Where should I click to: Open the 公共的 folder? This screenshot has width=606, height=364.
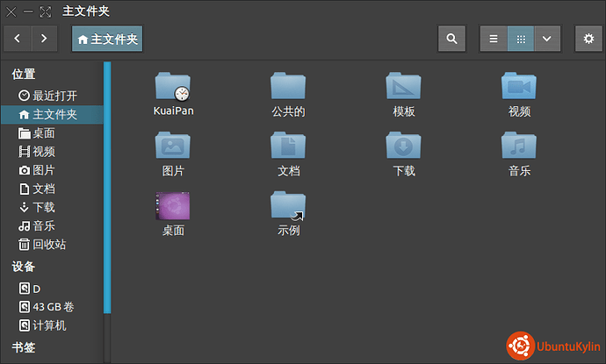point(288,87)
